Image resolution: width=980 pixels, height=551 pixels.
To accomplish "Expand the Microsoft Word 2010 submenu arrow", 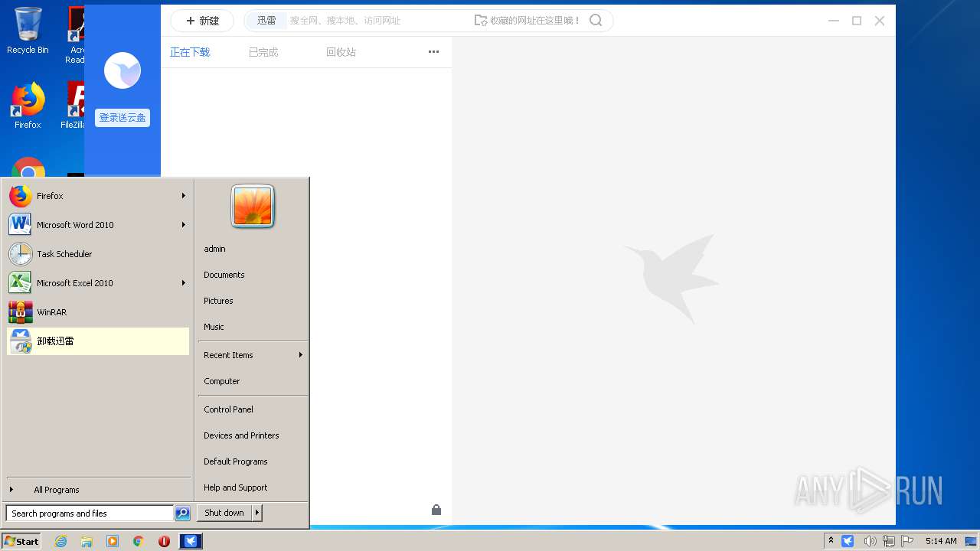I will (184, 225).
